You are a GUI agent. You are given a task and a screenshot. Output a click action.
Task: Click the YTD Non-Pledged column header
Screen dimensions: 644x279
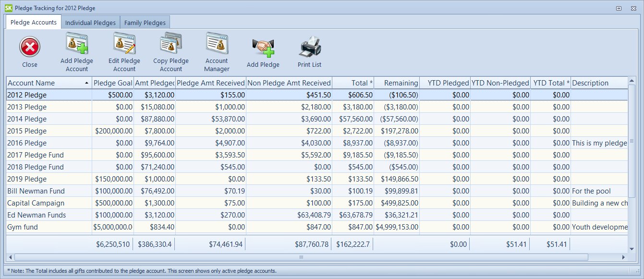tap(500, 83)
